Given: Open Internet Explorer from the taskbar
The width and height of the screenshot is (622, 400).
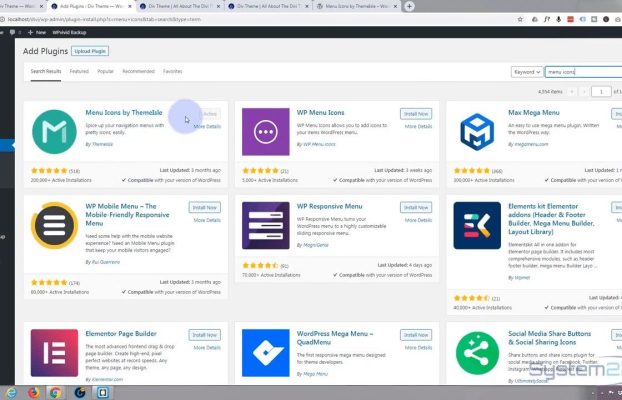Looking at the screenshot, I should click(12, 392).
